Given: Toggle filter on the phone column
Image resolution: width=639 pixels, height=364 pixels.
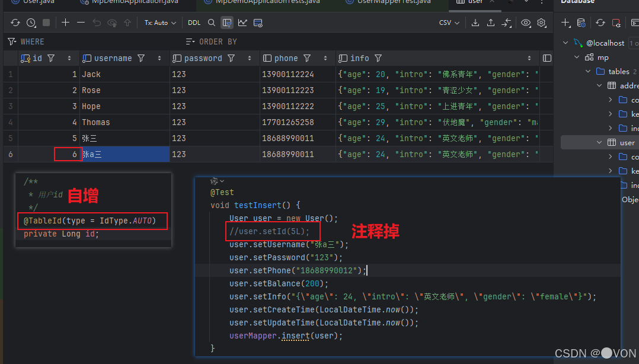Looking at the screenshot, I should [x=307, y=58].
